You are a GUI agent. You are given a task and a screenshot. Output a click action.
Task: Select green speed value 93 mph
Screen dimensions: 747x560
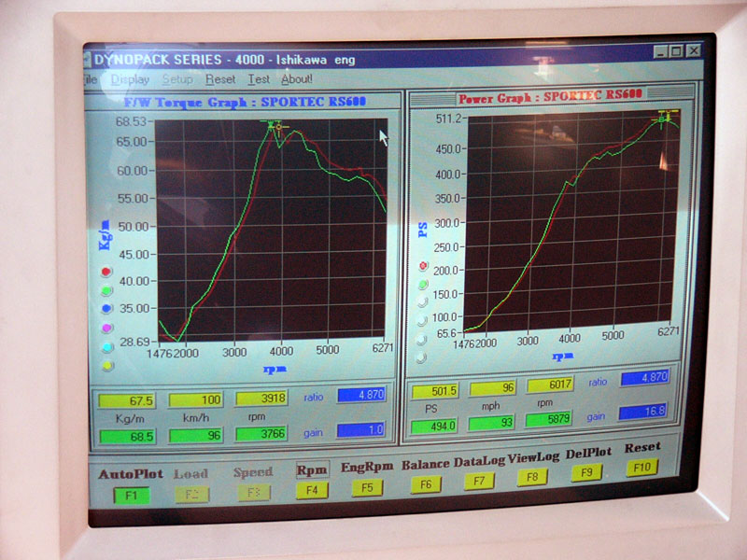[x=492, y=423]
